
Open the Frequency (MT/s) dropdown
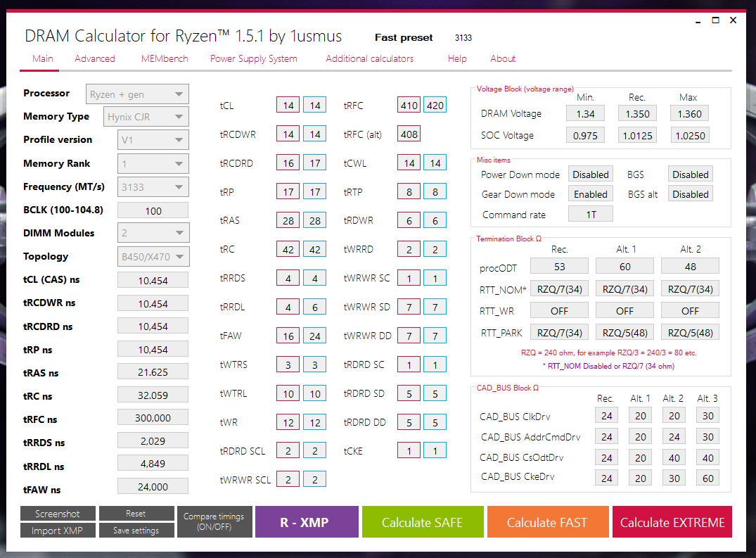(153, 187)
